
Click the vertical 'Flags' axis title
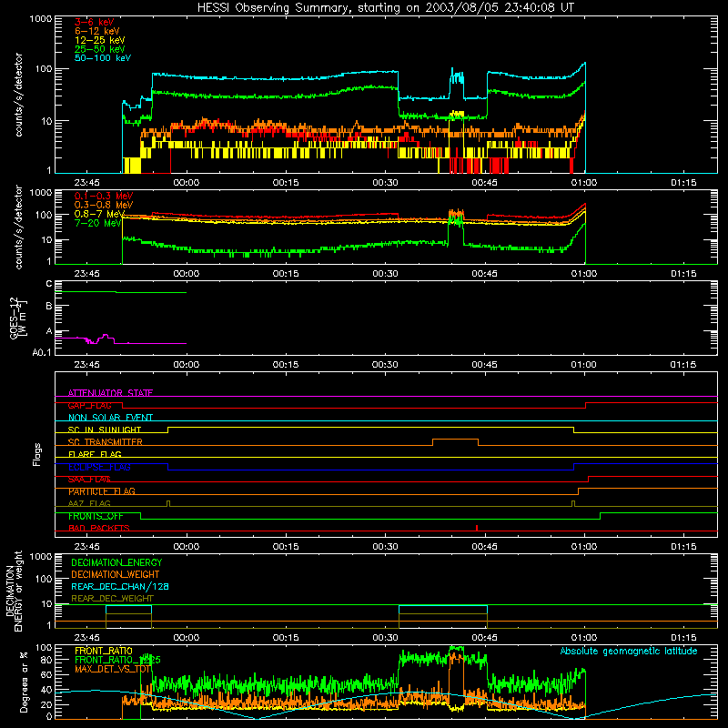tap(37, 454)
